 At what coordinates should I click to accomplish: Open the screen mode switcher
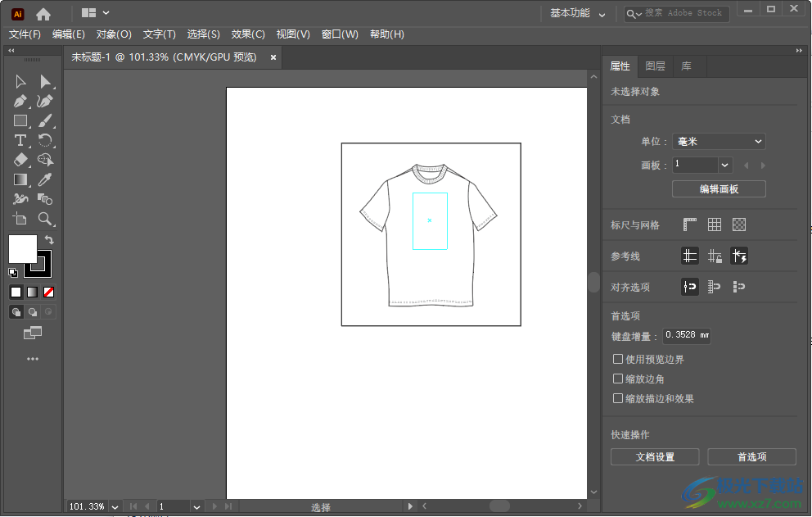33,333
